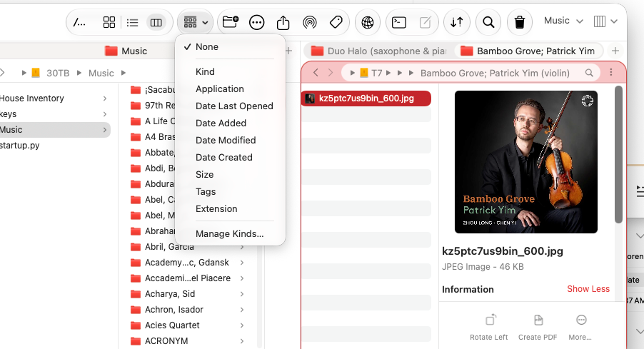Select kz5ptc7us9bin_600.jpg file row
The width and height of the screenshot is (644, 349).
366,98
